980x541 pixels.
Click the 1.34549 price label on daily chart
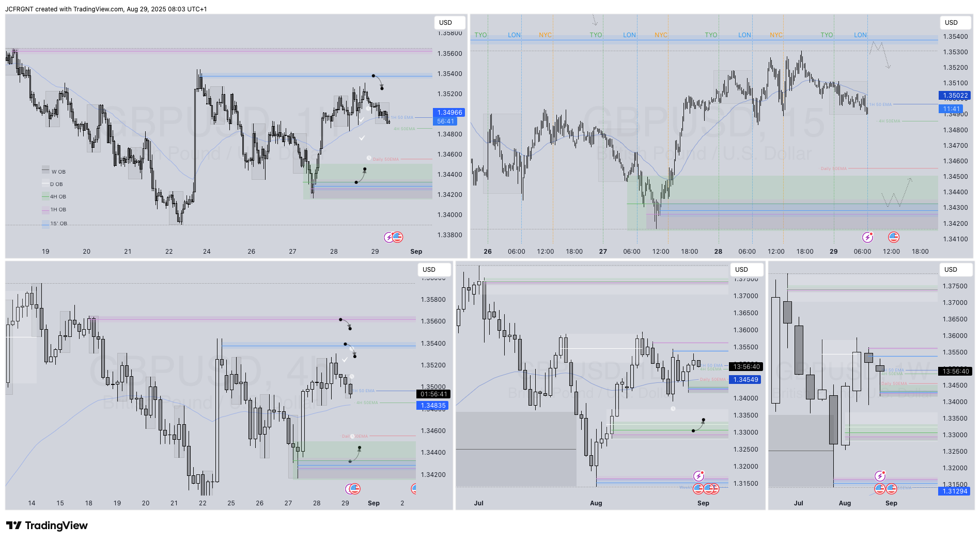(746, 380)
